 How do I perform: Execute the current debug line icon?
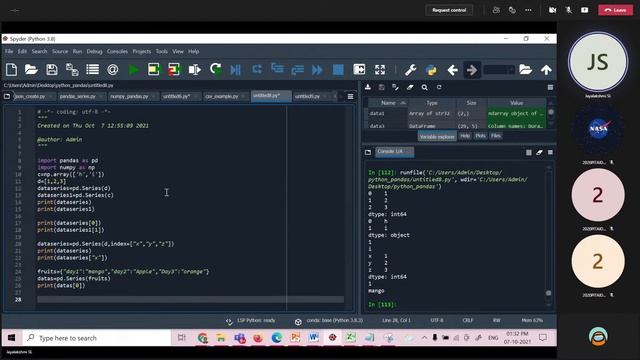pos(257,69)
